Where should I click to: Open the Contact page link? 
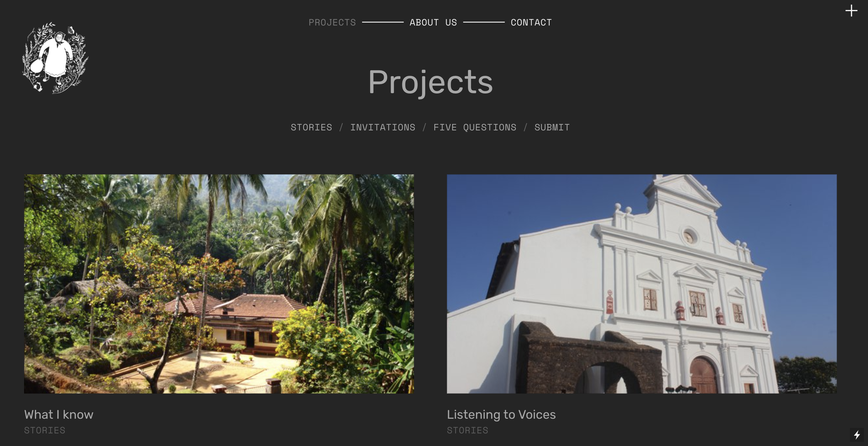(531, 22)
